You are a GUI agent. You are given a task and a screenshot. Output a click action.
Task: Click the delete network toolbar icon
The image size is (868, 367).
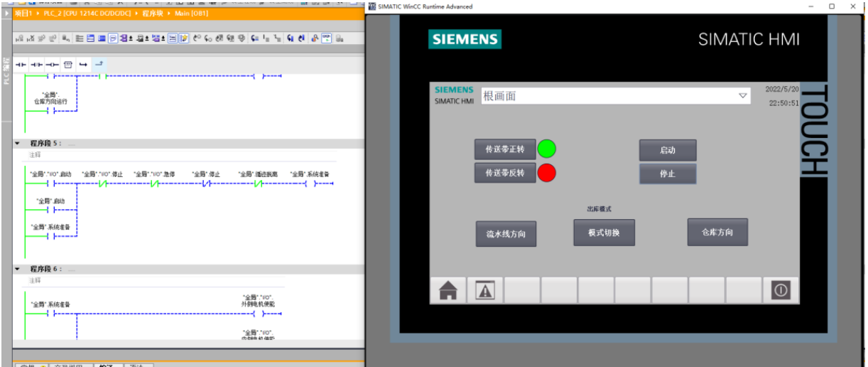pyautogui.click(x=31, y=38)
